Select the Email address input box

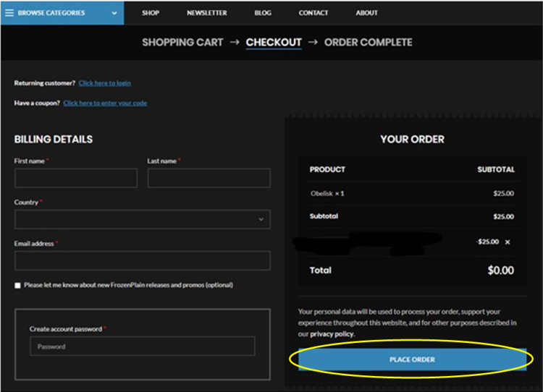tap(142, 260)
